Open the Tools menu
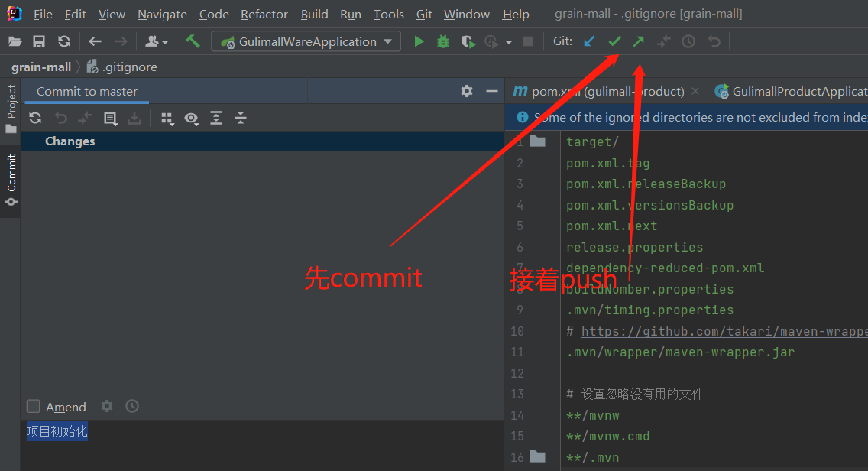This screenshot has width=868, height=471. (x=389, y=14)
